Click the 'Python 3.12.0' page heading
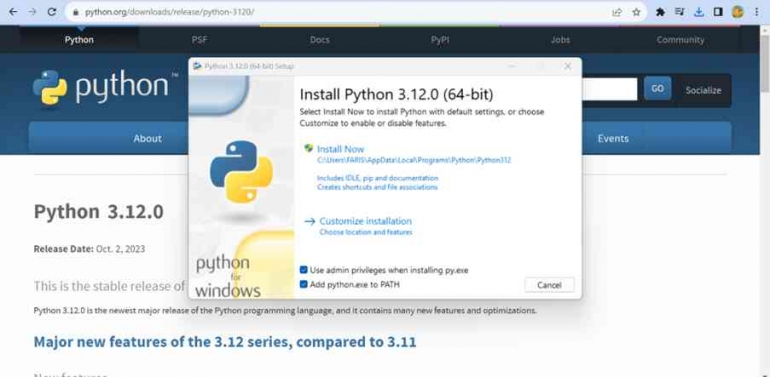770x377 pixels. click(x=98, y=212)
